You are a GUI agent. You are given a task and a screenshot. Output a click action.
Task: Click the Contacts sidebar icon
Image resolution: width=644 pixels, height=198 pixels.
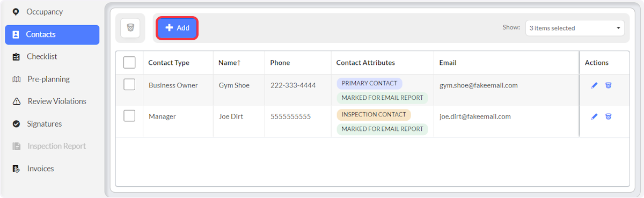pyautogui.click(x=16, y=34)
